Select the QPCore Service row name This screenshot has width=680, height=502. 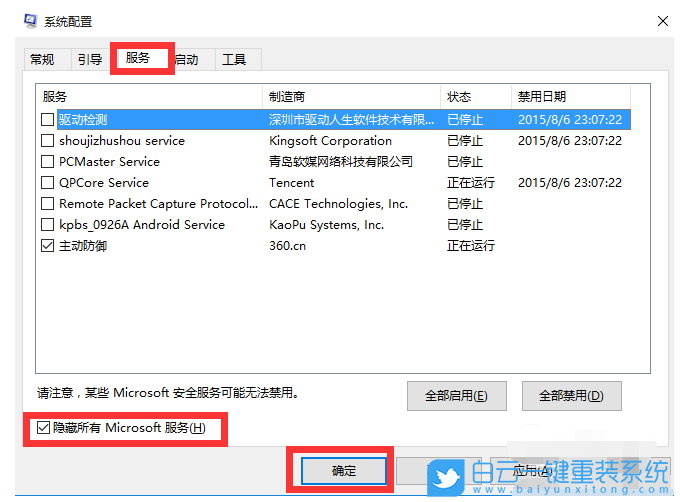(x=104, y=183)
